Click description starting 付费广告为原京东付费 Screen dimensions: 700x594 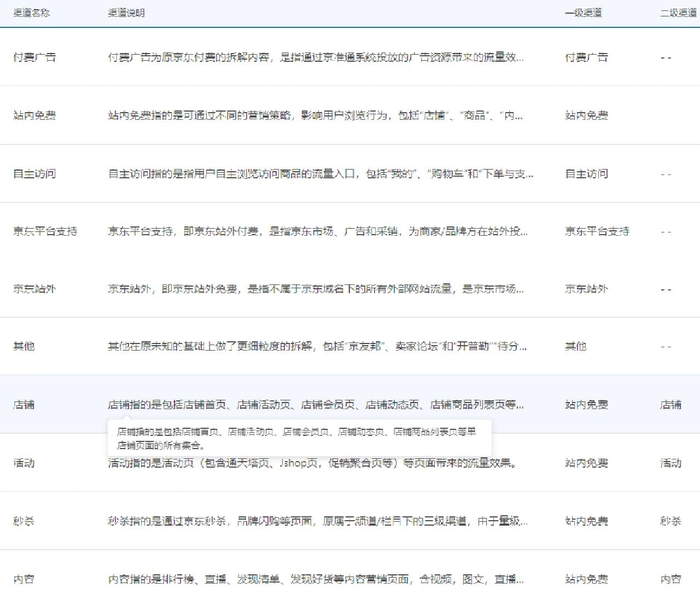click(316, 57)
